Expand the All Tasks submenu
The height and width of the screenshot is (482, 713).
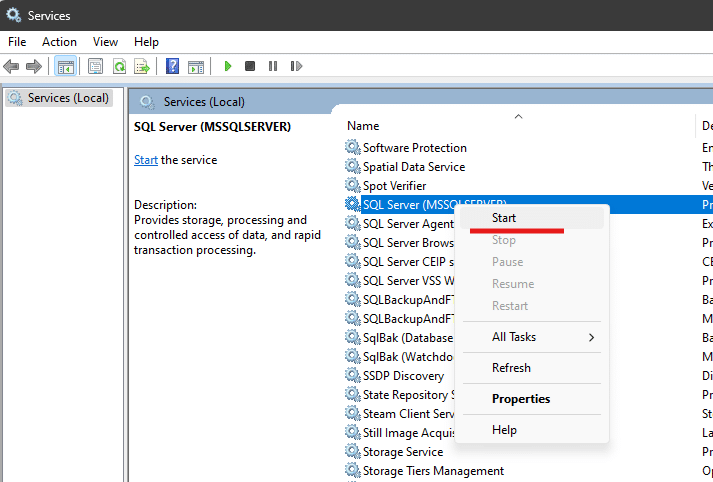pyautogui.click(x=532, y=337)
